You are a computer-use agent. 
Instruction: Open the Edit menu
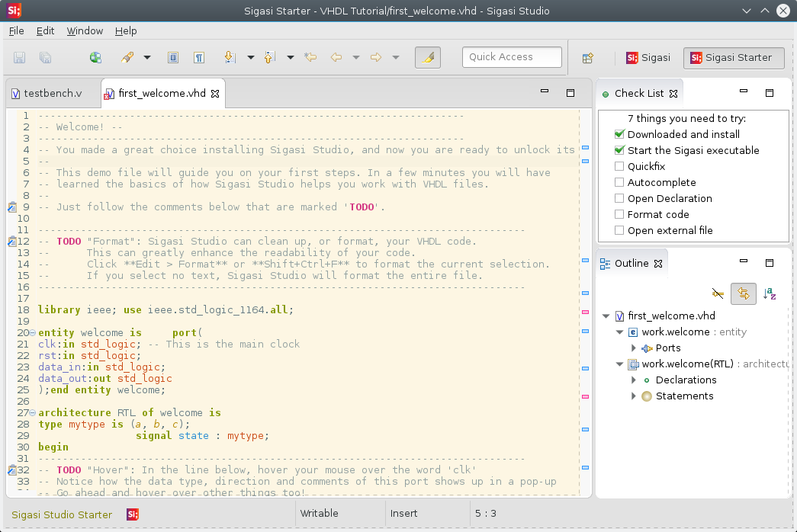point(45,31)
